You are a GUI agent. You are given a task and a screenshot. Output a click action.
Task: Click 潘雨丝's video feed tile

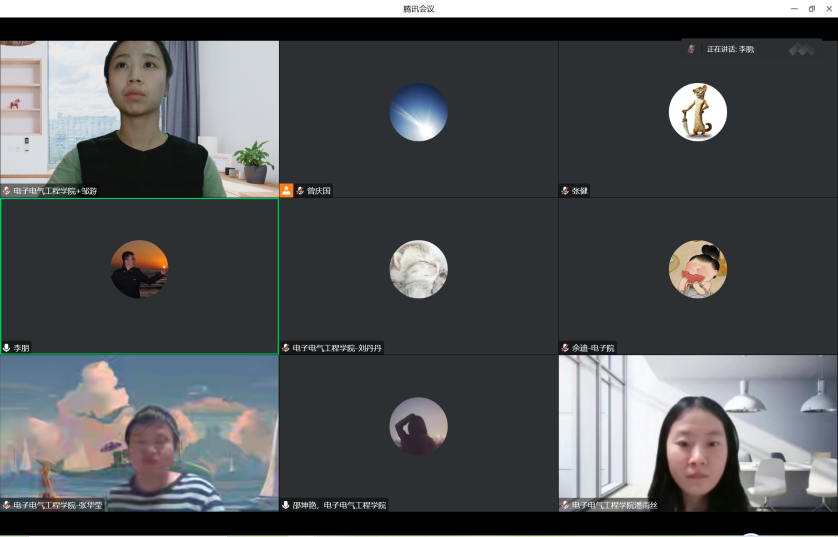(x=697, y=430)
